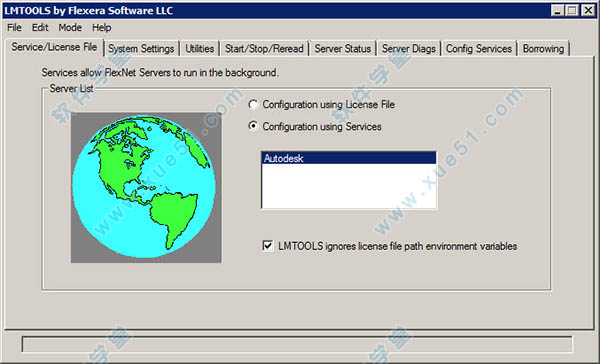Select the Service/License File tab

(x=54, y=47)
